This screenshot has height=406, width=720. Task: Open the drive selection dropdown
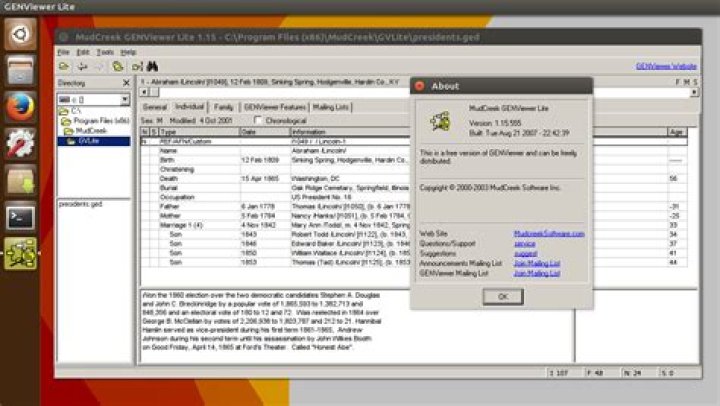point(124,99)
